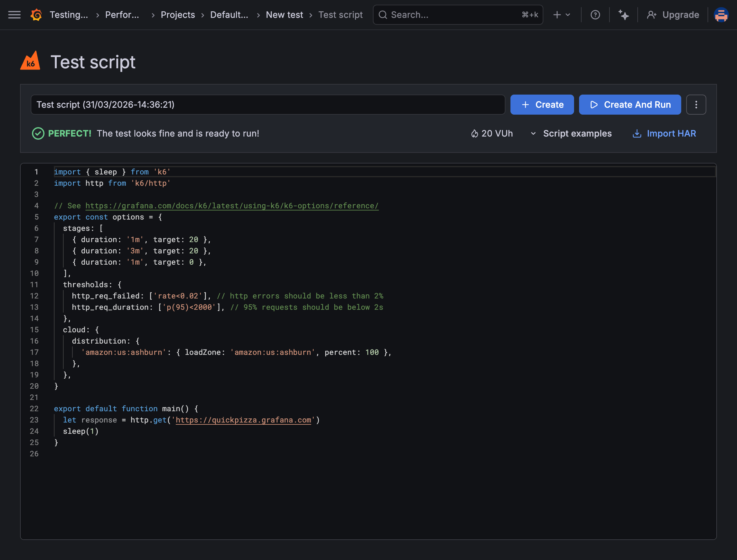
Task: Expand the plus new-item dropdown
Action: click(x=562, y=15)
